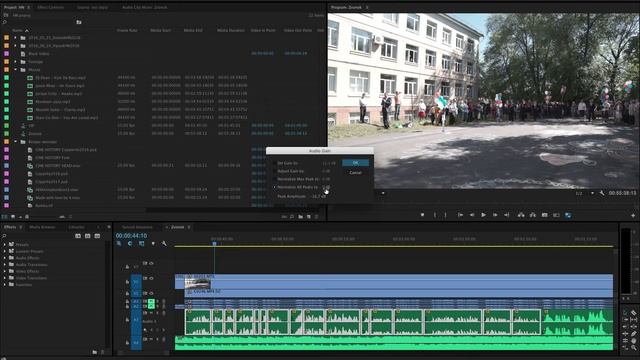Click the Extract button
The width and height of the screenshot is (640, 360).
tap(533, 215)
